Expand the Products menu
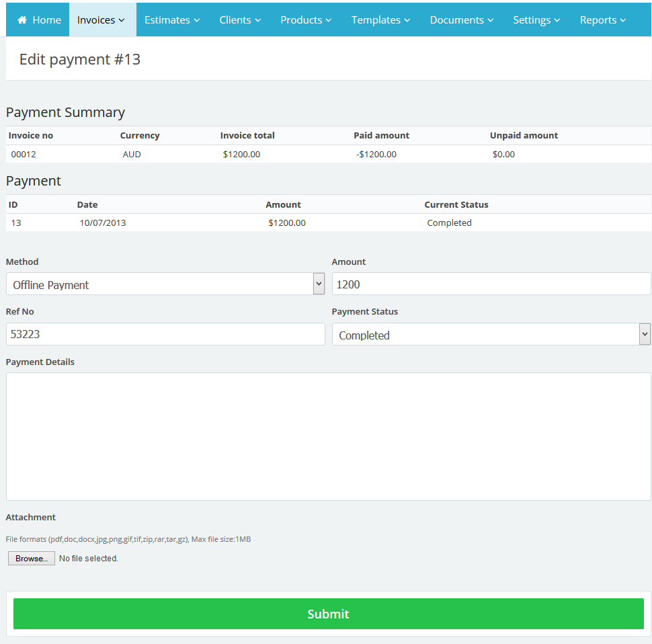This screenshot has height=644, width=652. [x=306, y=20]
